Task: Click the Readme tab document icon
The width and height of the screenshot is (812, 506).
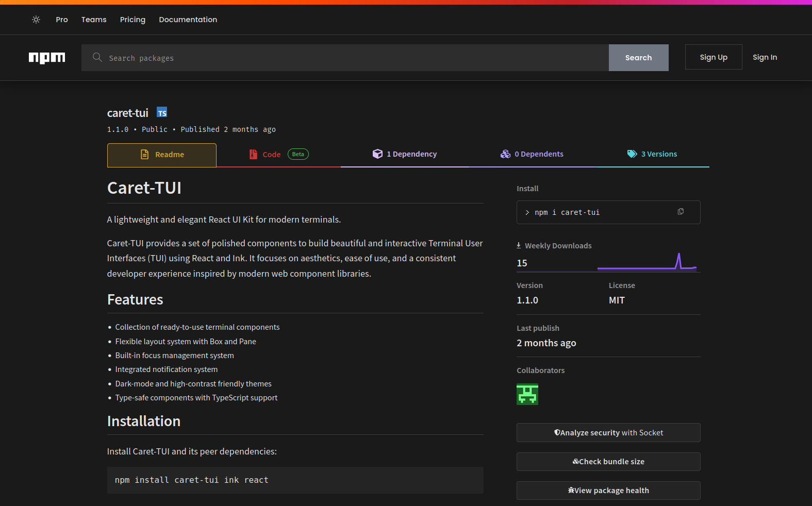Action: (145, 155)
